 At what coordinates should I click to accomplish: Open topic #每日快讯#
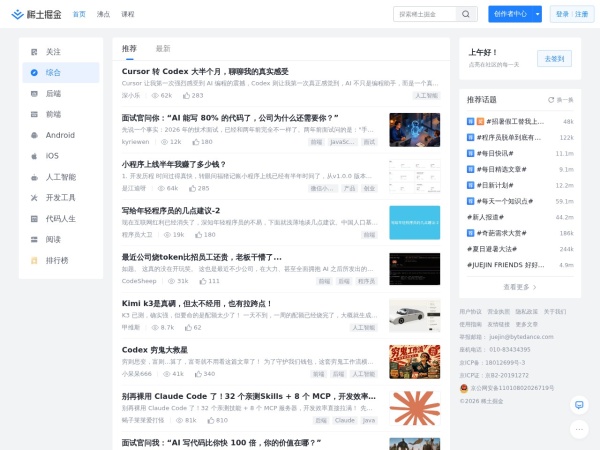(x=495, y=153)
